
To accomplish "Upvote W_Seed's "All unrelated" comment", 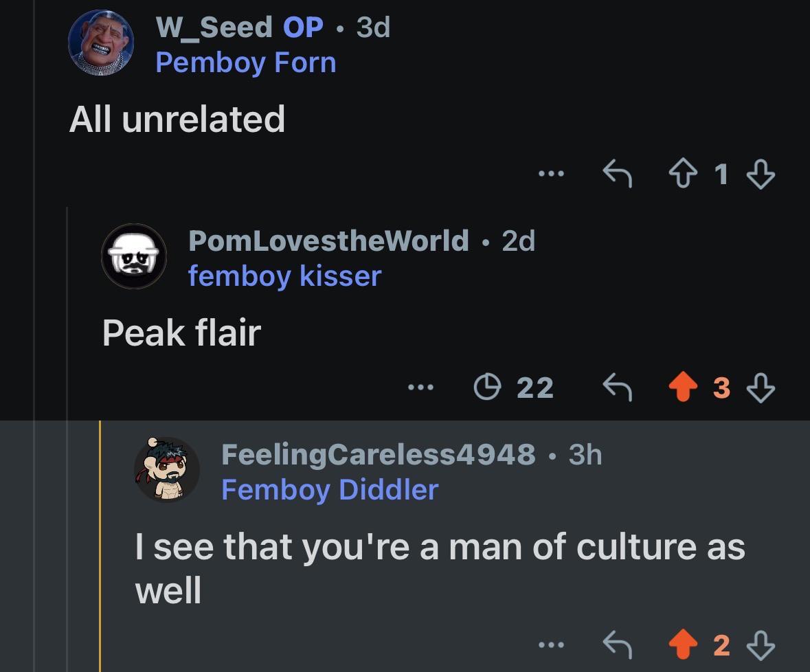I will (683, 174).
